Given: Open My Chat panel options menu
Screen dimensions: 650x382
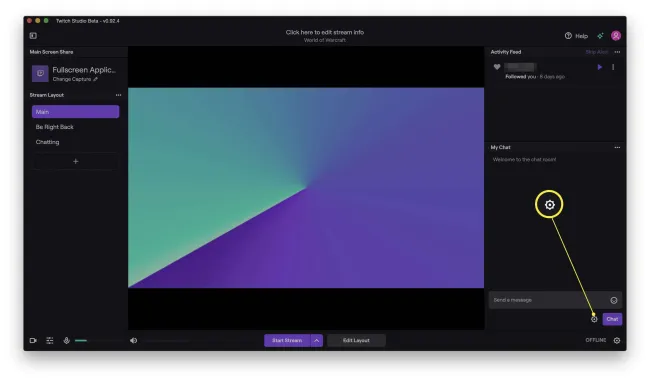Looking at the screenshot, I should (617, 147).
